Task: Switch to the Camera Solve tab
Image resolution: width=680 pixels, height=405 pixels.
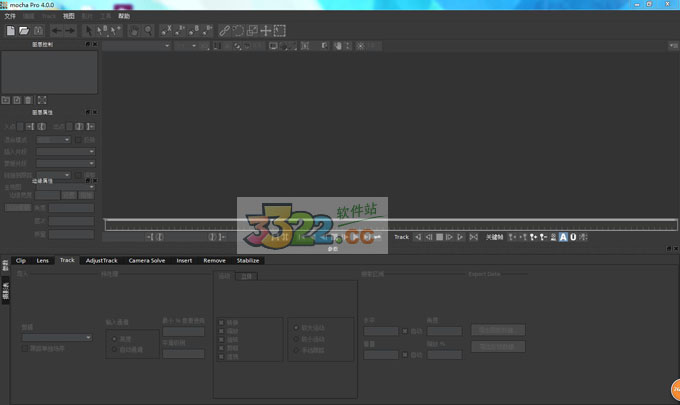Action: coord(146,260)
